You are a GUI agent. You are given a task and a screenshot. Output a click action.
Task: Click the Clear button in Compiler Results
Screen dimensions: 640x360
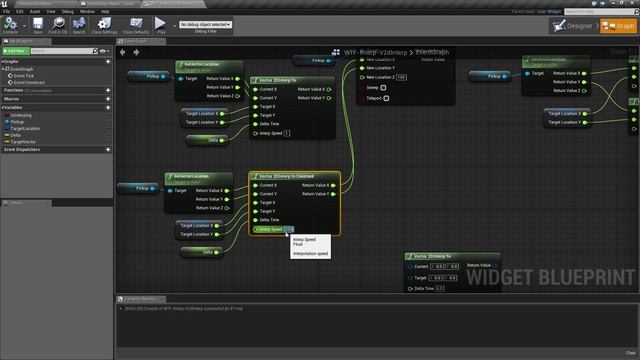tap(631, 353)
